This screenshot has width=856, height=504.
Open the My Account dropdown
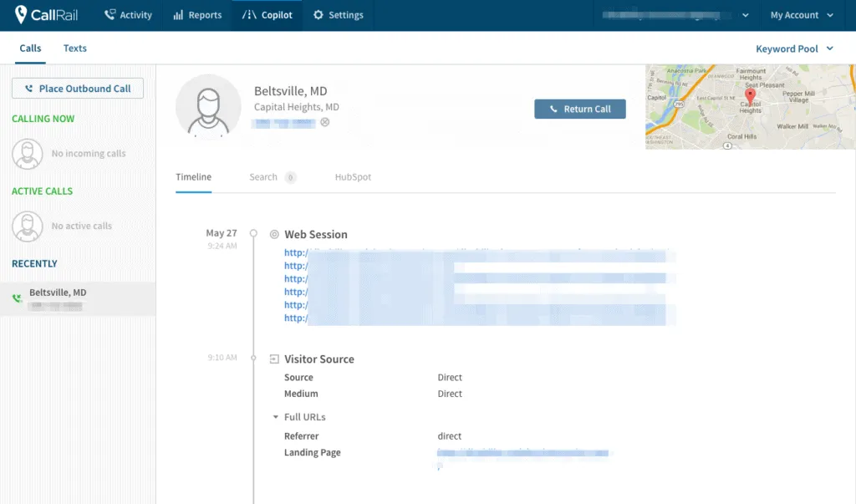click(x=800, y=14)
